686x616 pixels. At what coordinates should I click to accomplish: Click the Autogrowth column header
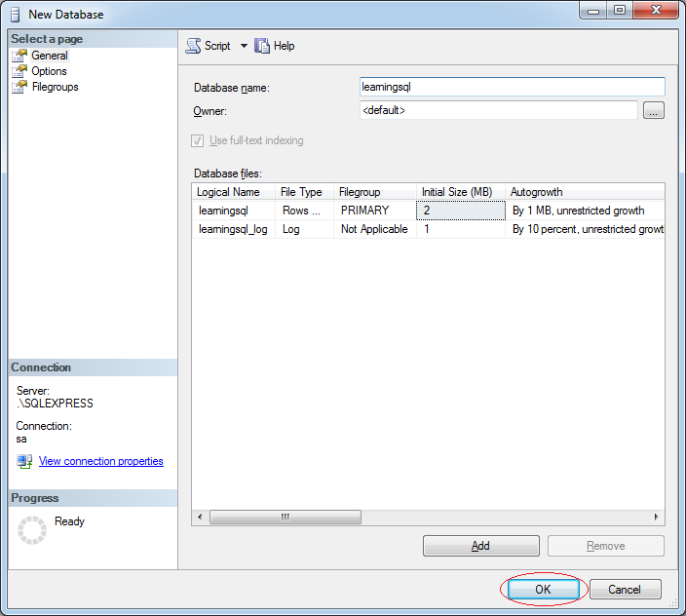click(585, 192)
